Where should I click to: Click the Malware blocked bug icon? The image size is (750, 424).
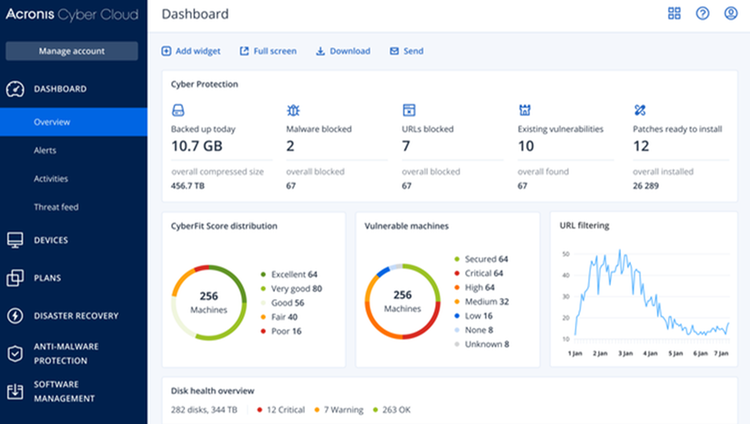coord(294,110)
